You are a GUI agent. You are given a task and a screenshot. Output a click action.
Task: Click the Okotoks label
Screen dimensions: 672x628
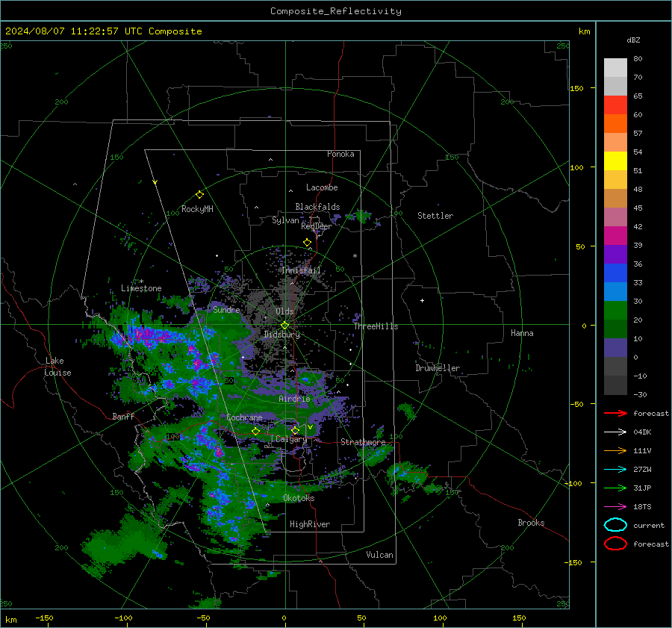pos(299,498)
